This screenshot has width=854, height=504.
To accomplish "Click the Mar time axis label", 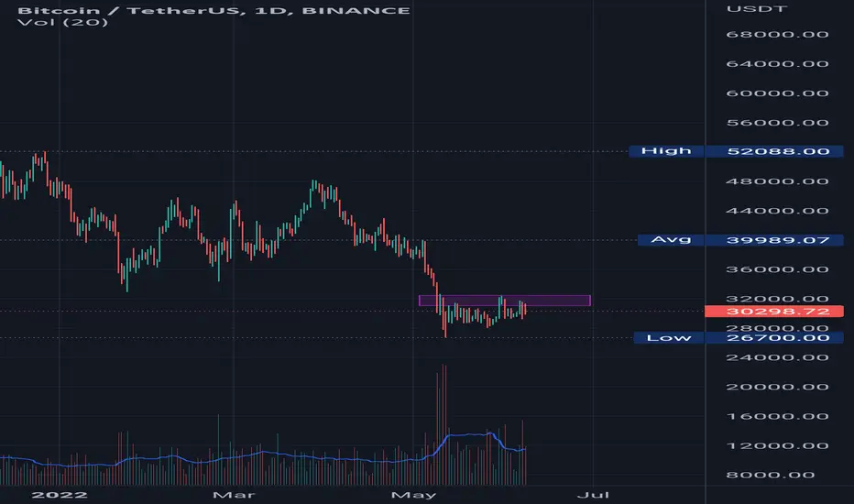I will tap(234, 495).
